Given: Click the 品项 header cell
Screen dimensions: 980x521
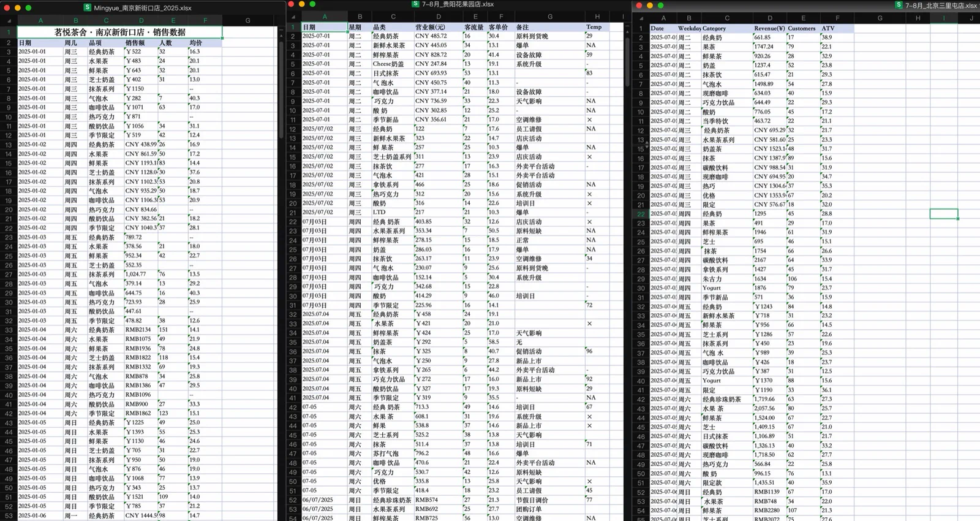Looking at the screenshot, I should click(x=105, y=43).
